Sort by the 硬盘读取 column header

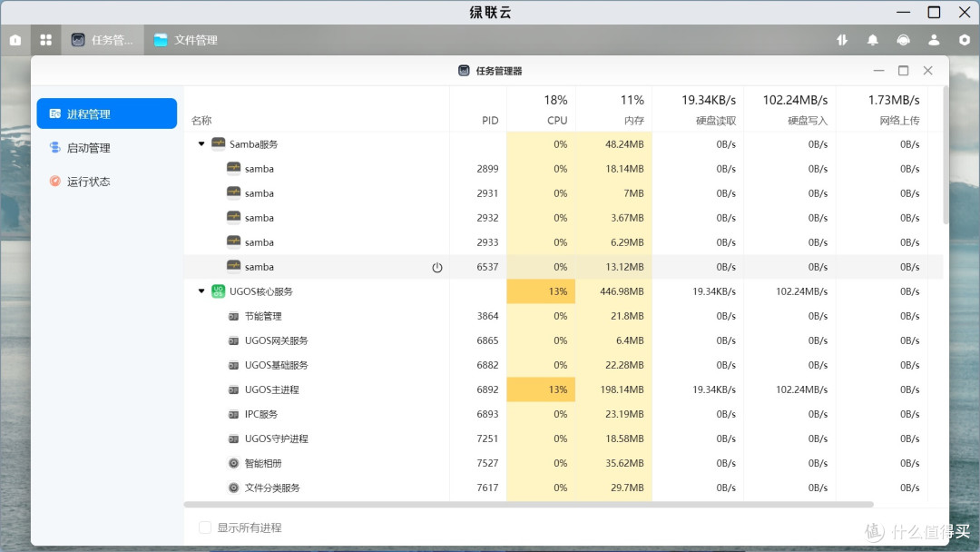(716, 121)
